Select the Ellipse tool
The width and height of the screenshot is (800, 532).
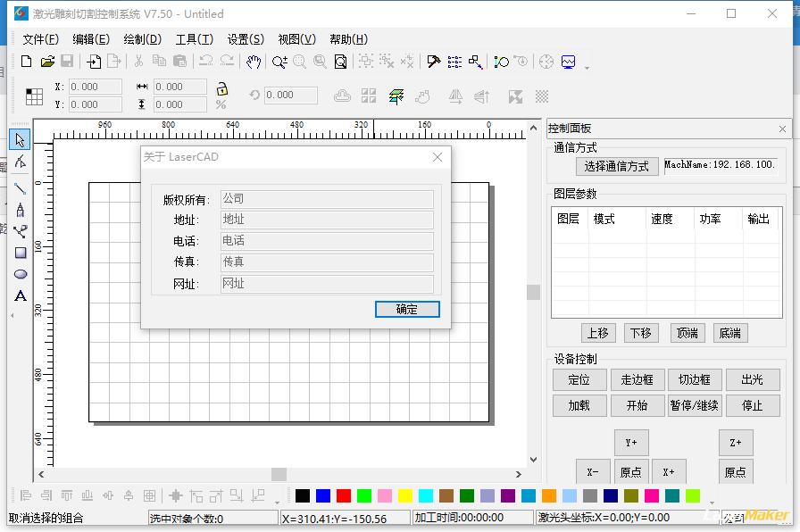pyautogui.click(x=21, y=274)
